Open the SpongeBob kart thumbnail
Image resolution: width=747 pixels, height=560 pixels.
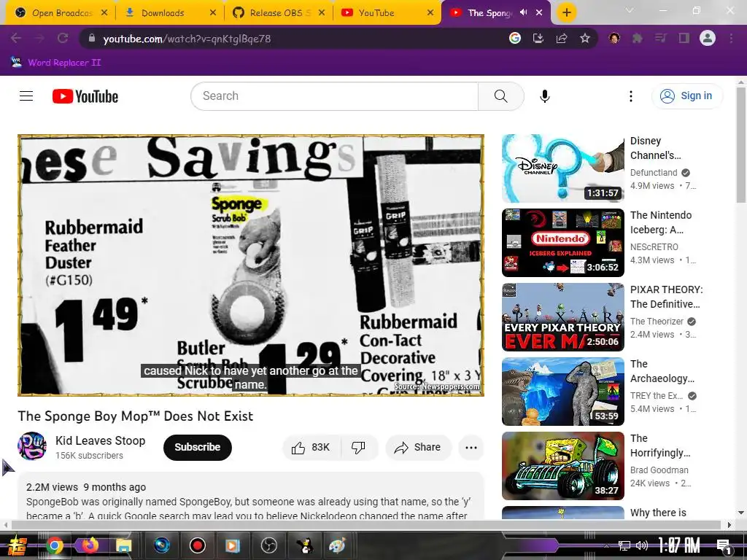(x=562, y=466)
